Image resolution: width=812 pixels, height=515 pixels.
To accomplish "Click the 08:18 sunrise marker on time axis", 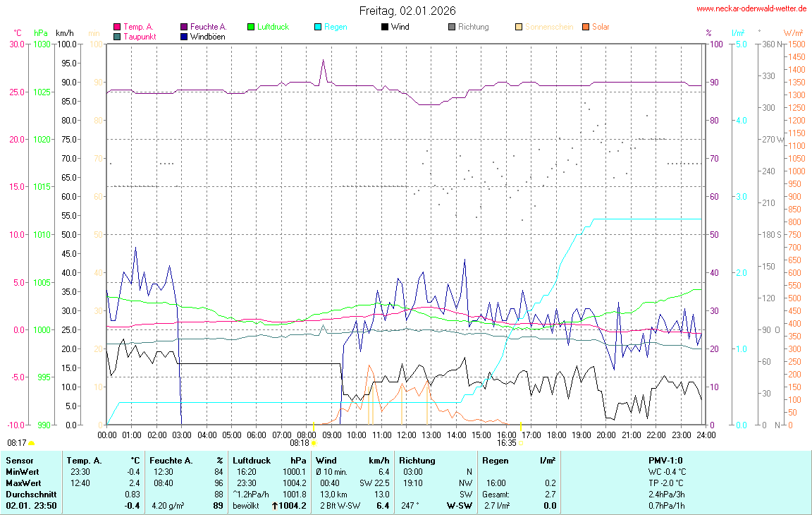I will [313, 443].
